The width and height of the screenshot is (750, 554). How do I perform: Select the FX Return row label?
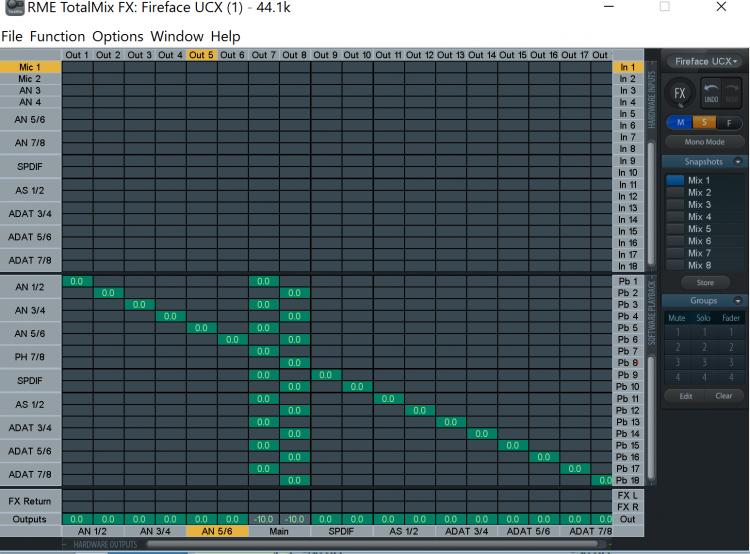(30, 501)
